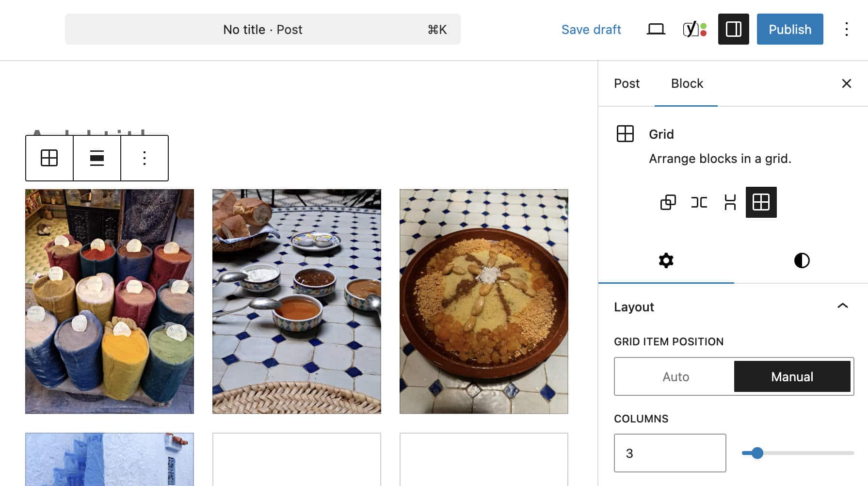Click the Columns number input field

tap(670, 453)
